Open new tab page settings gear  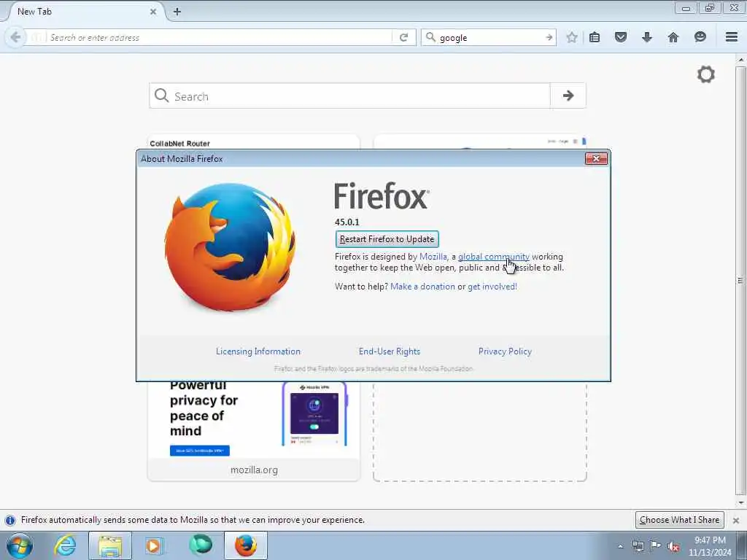coord(705,74)
